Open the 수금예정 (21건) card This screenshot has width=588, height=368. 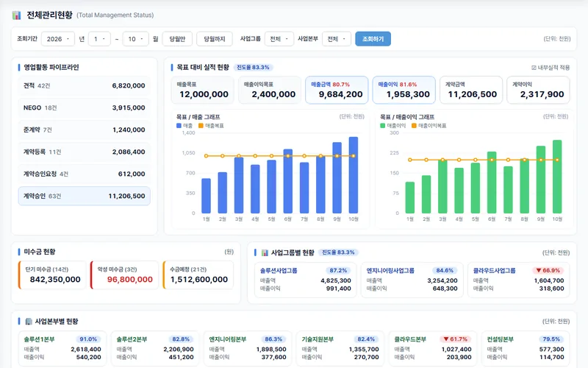[198, 275]
